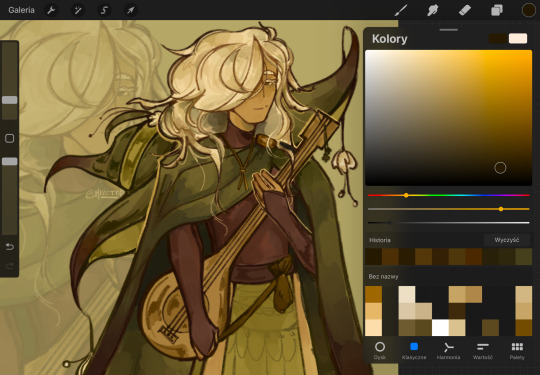Pick the second swatch in Historia row
Screen dimensions: 540x375
(x=390, y=257)
